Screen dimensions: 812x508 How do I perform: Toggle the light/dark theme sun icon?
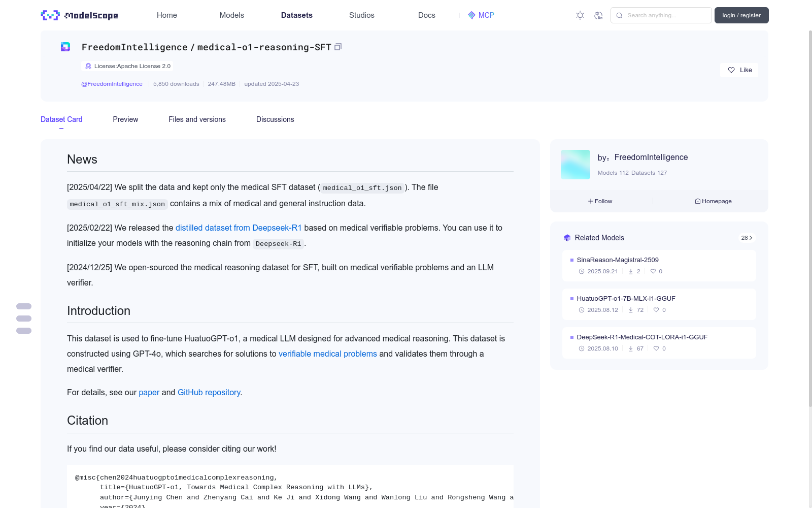coord(580,15)
